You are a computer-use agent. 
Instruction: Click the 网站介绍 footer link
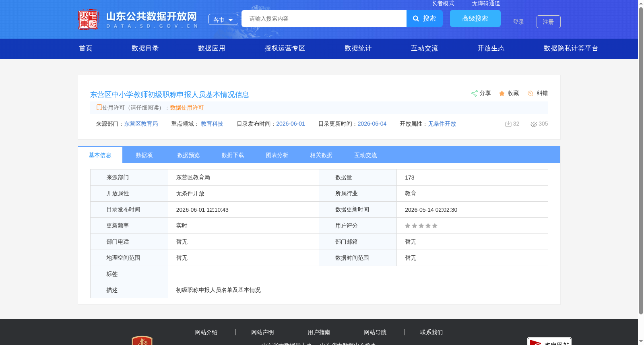206,332
